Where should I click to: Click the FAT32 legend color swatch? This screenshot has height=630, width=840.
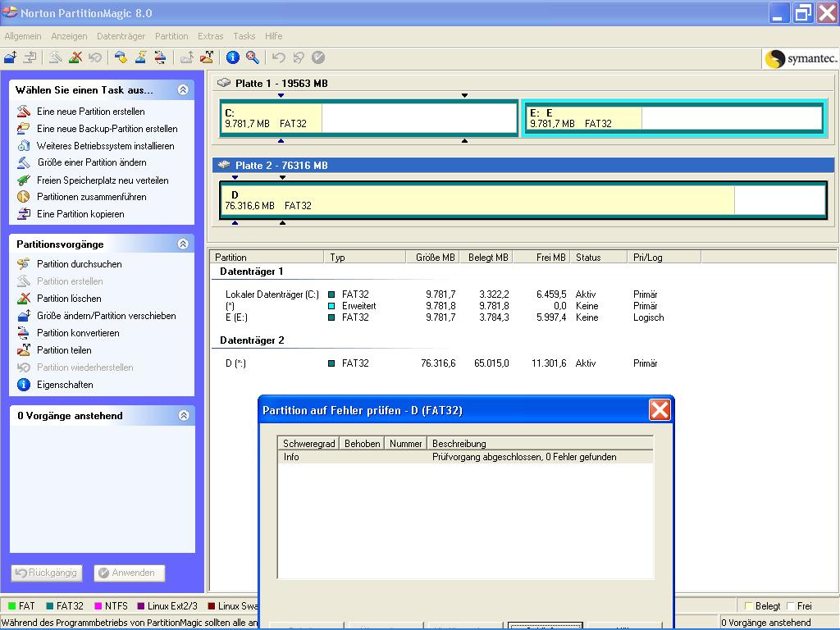[x=50, y=606]
